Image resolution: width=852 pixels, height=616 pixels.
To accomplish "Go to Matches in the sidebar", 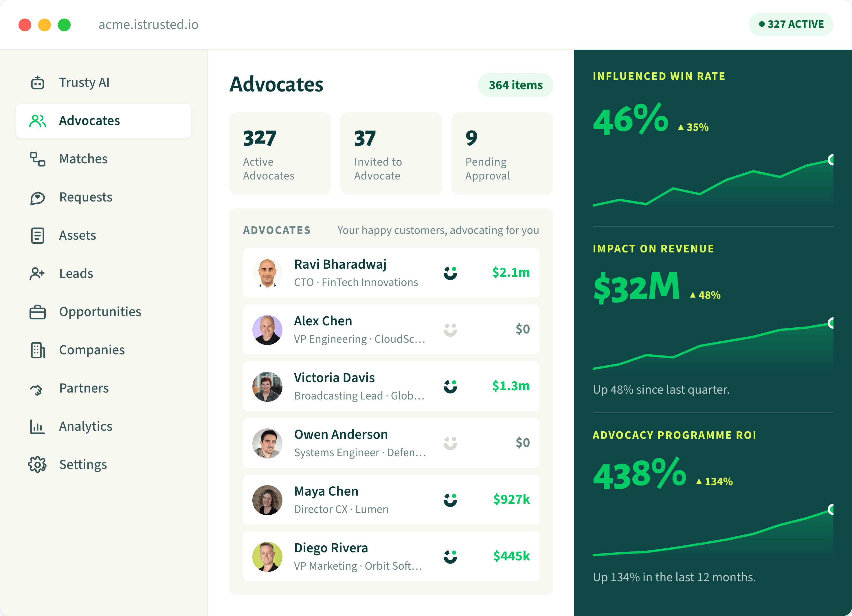I will point(104,159).
